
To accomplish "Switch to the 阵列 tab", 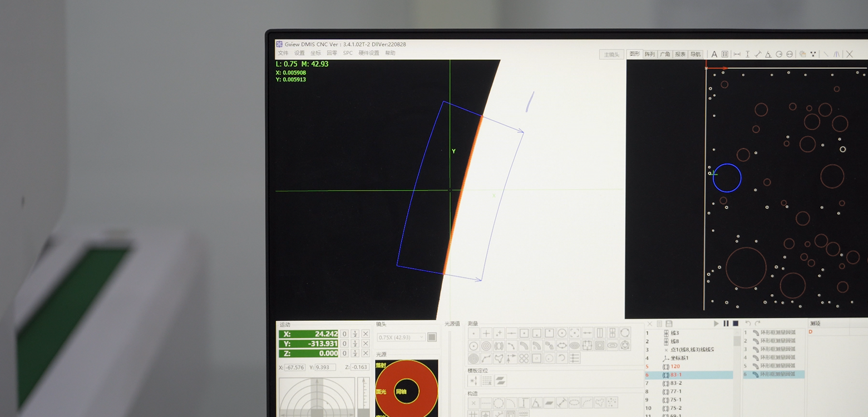I will pos(649,54).
